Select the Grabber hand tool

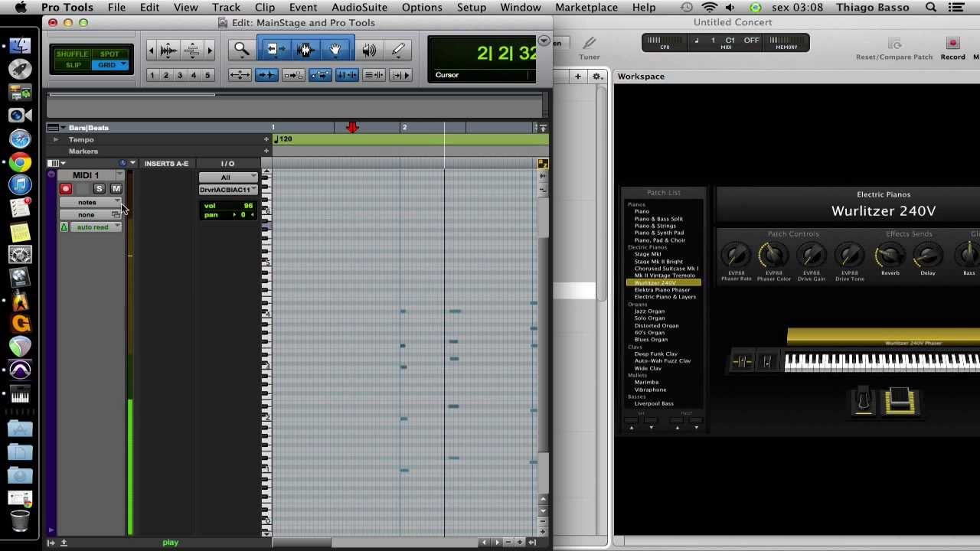[x=335, y=50]
